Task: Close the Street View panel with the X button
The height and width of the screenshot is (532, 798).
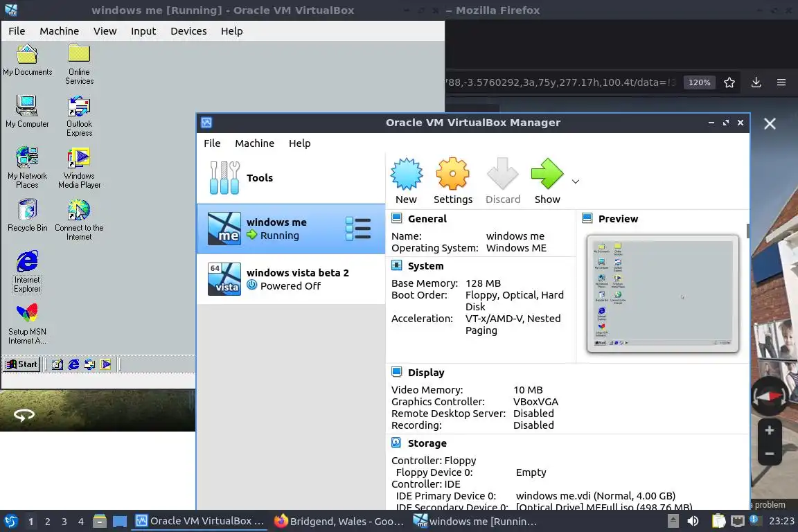Action: [x=770, y=124]
